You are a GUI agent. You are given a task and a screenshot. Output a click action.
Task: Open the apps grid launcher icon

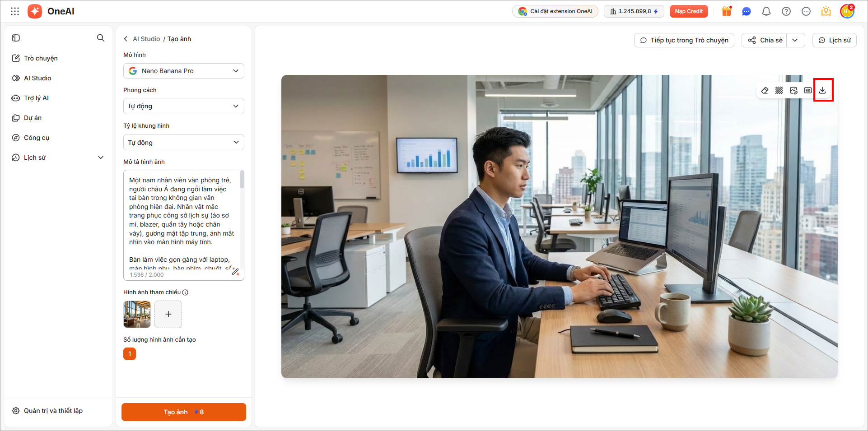[15, 11]
